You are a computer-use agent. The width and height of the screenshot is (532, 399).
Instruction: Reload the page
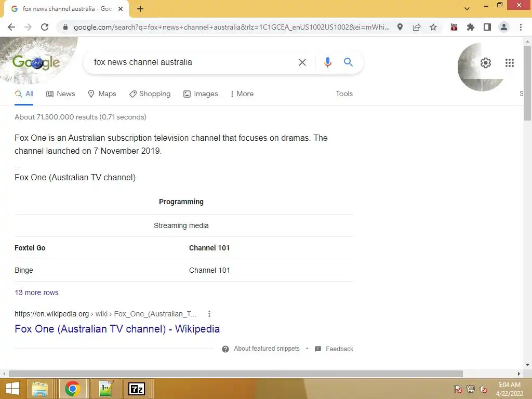pyautogui.click(x=45, y=27)
